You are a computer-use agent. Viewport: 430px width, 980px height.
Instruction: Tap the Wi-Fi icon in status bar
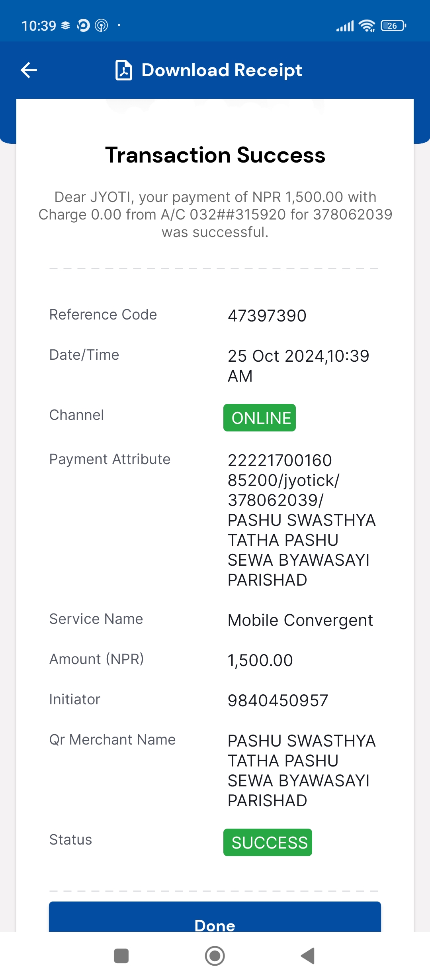pyautogui.click(x=367, y=25)
